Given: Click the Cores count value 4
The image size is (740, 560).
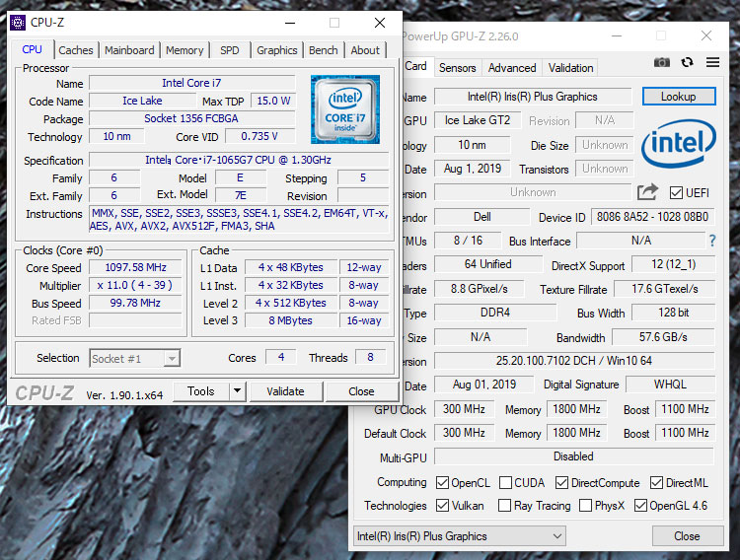Looking at the screenshot, I should coord(281,357).
